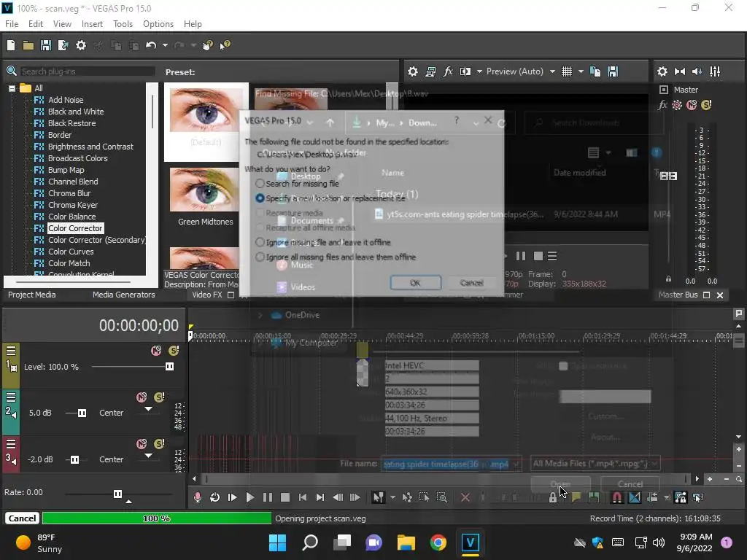Jump to project start

pyautogui.click(x=303, y=497)
